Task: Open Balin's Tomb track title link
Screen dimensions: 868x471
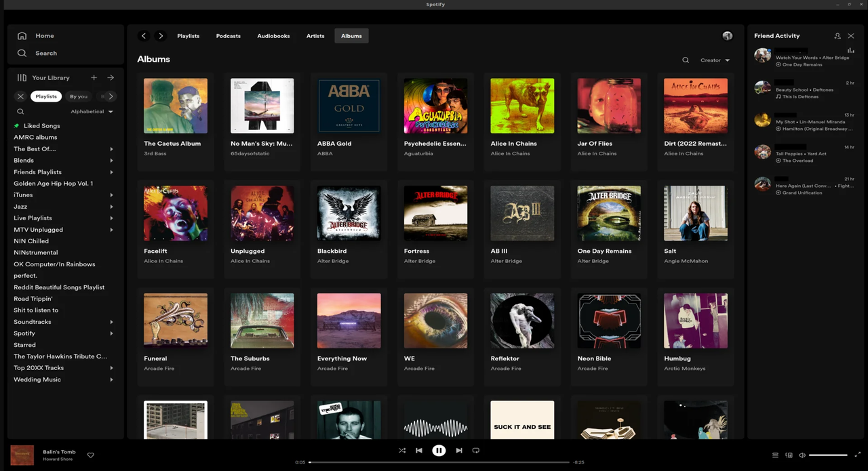Action: pyautogui.click(x=59, y=452)
